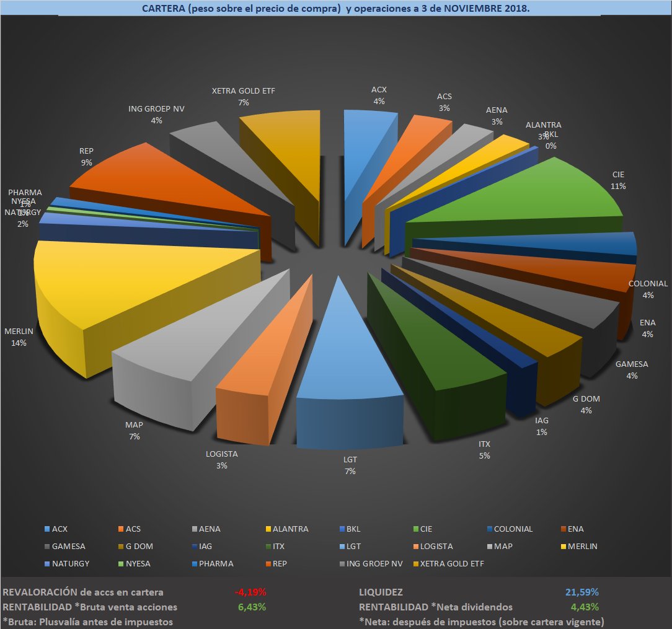
Task: Click the MAP legend entry
Action: click(x=500, y=547)
